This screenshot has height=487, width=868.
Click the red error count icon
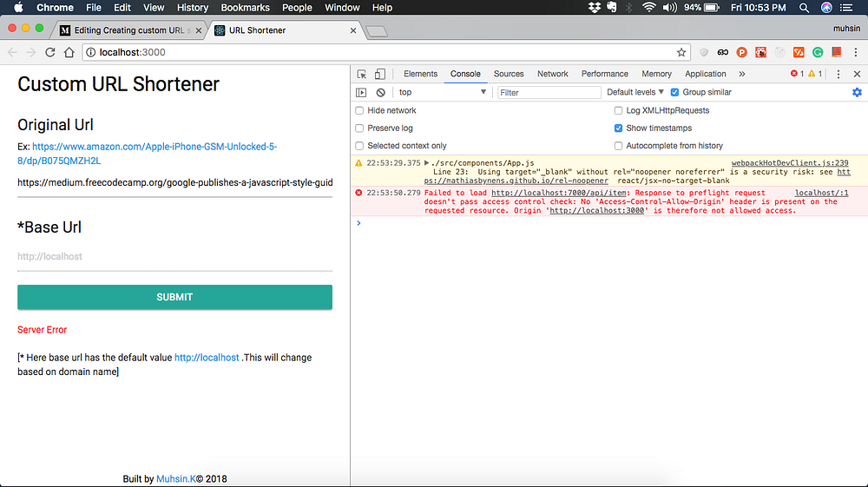(x=794, y=74)
